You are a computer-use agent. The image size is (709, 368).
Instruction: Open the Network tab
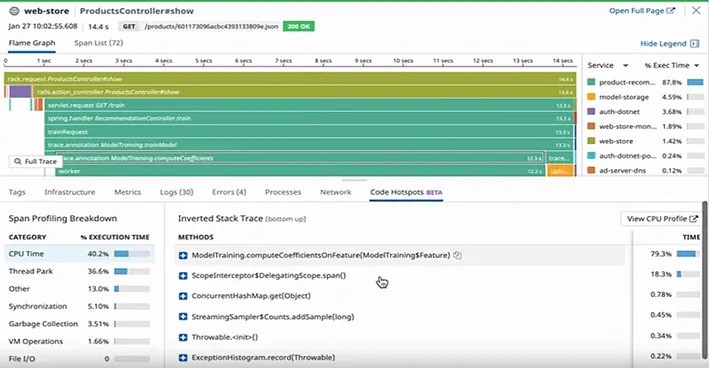click(336, 192)
